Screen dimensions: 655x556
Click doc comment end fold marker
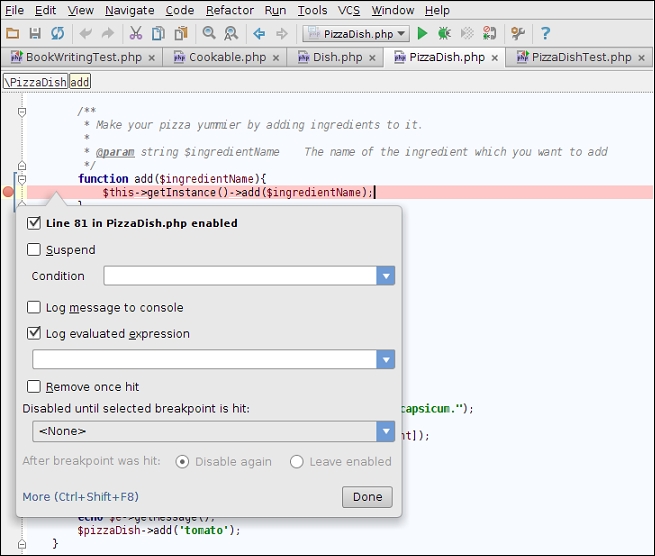22,165
